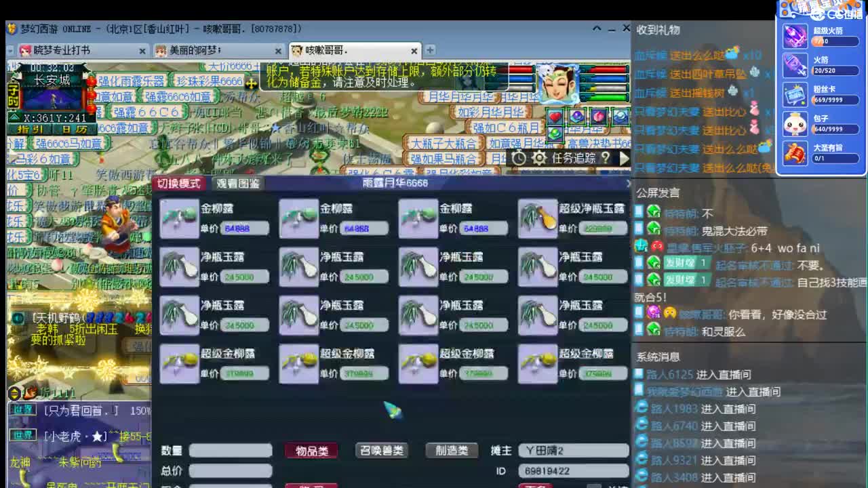Click stall 大瓶子大瓶合

click(x=446, y=143)
